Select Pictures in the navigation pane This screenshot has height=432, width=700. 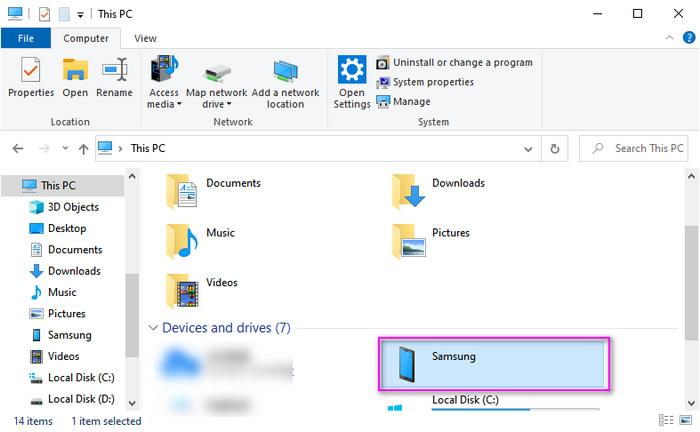(x=57, y=314)
